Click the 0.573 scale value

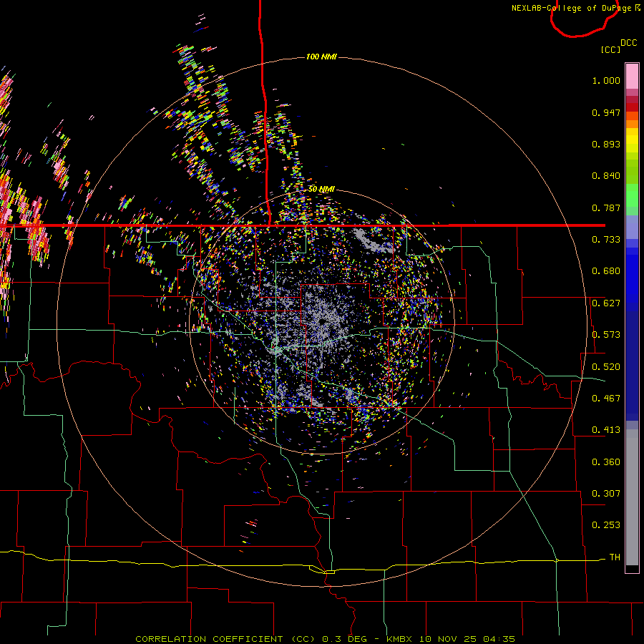point(606,335)
